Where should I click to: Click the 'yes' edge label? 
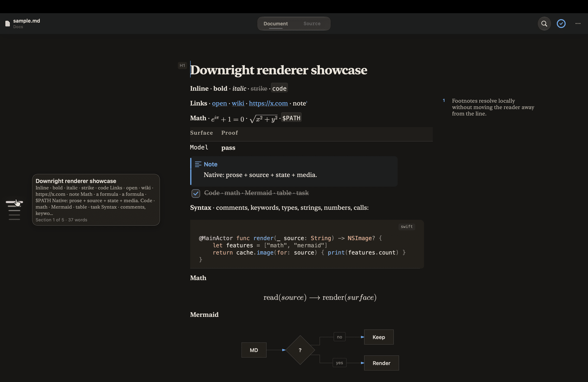coord(339,363)
